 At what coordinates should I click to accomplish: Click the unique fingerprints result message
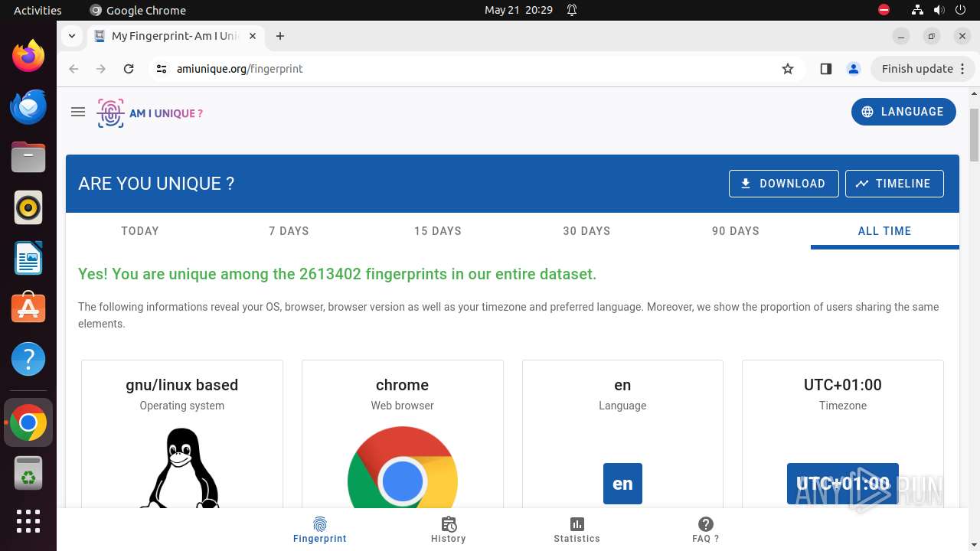pos(337,274)
